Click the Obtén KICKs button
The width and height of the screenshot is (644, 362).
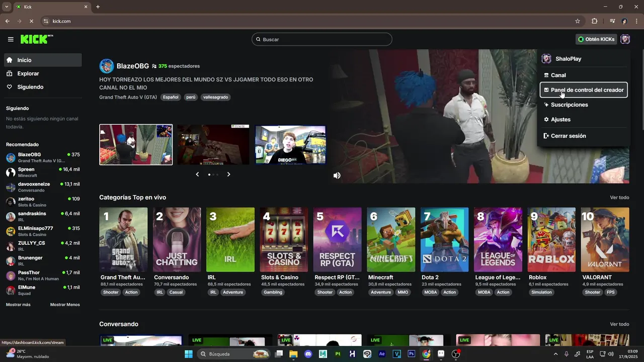pyautogui.click(x=596, y=39)
